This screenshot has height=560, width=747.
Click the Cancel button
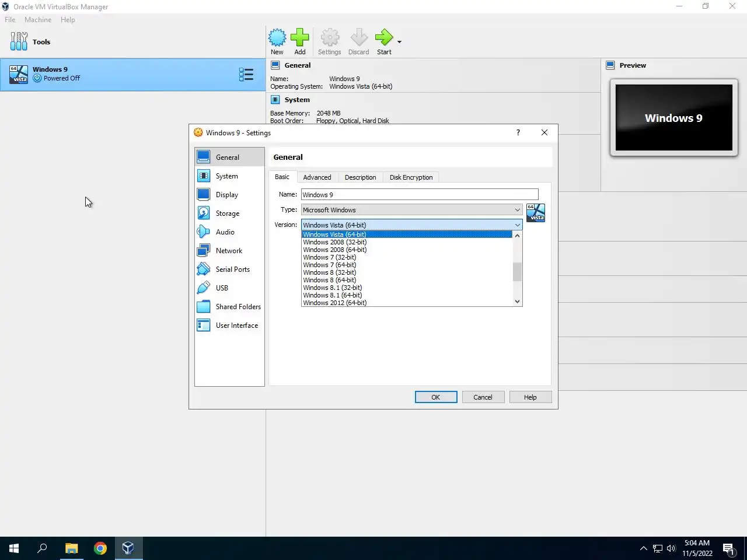(483, 397)
